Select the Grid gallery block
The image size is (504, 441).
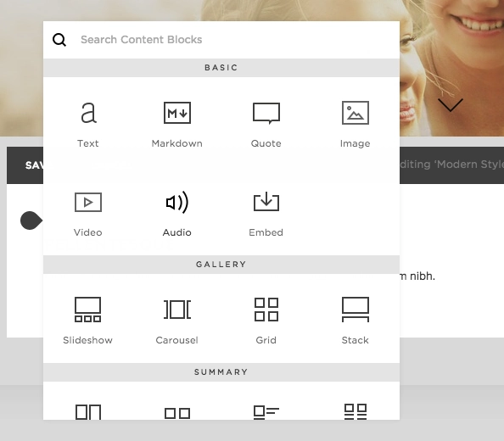point(266,321)
